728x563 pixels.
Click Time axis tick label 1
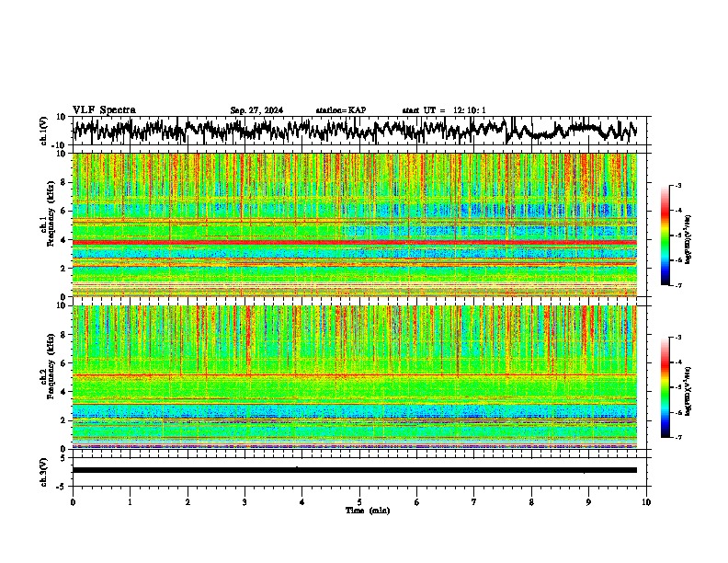click(x=130, y=502)
